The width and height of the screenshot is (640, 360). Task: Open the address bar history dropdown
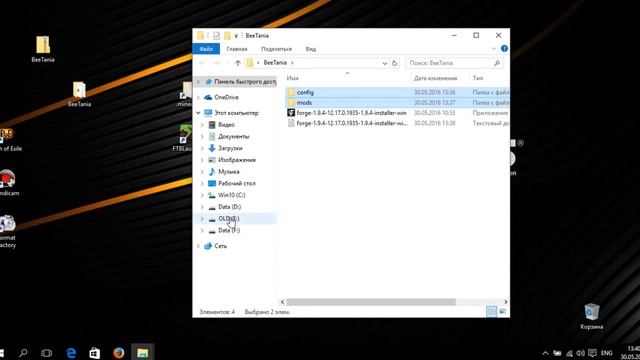click(384, 63)
